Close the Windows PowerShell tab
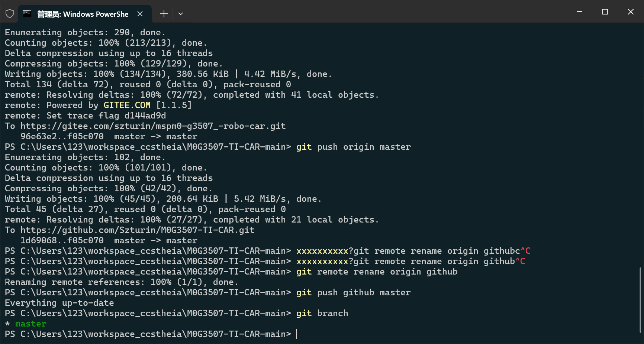 pos(140,14)
